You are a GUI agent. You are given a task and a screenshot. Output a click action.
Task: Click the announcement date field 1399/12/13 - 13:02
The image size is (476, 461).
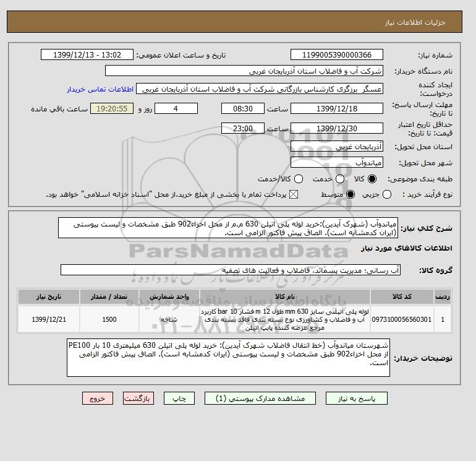coord(87,55)
